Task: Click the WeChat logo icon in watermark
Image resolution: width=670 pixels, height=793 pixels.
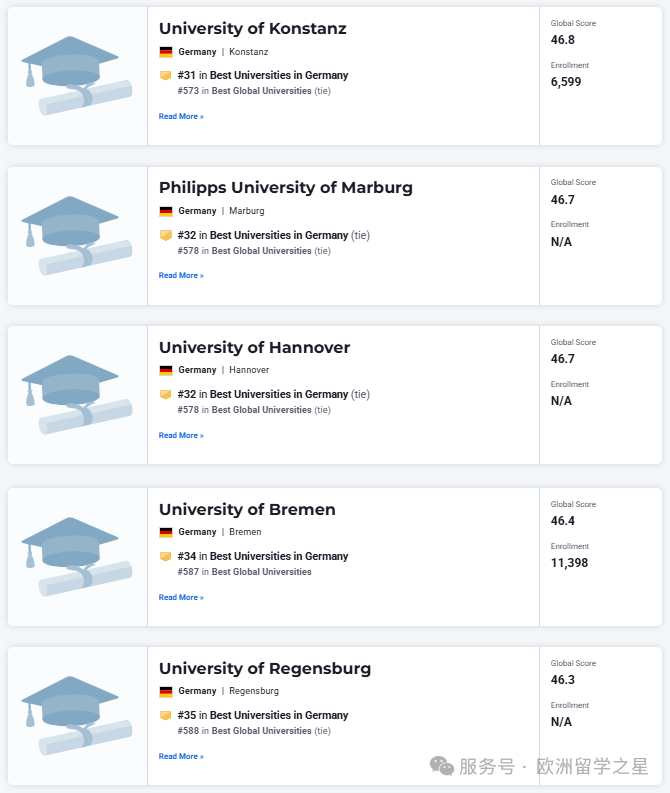Action: pos(442,766)
